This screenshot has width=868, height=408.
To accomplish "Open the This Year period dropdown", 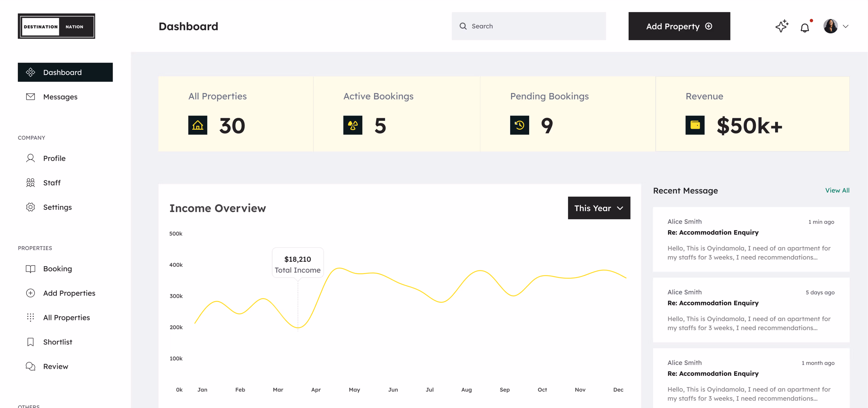I will [x=599, y=208].
